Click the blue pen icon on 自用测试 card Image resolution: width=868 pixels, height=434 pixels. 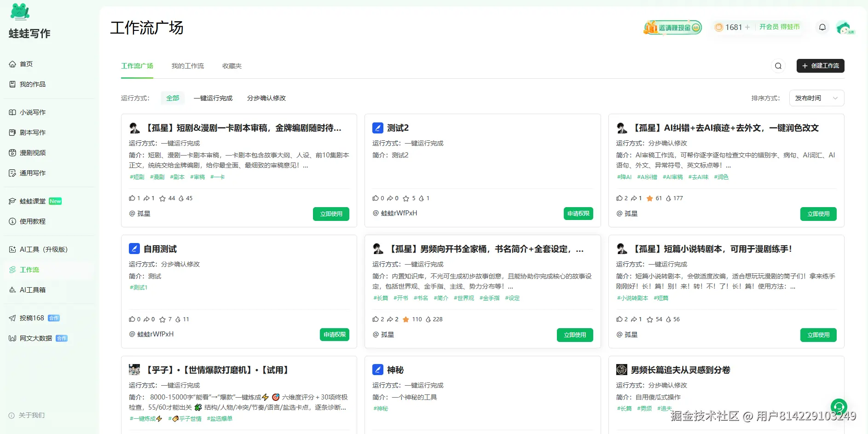[x=134, y=249]
